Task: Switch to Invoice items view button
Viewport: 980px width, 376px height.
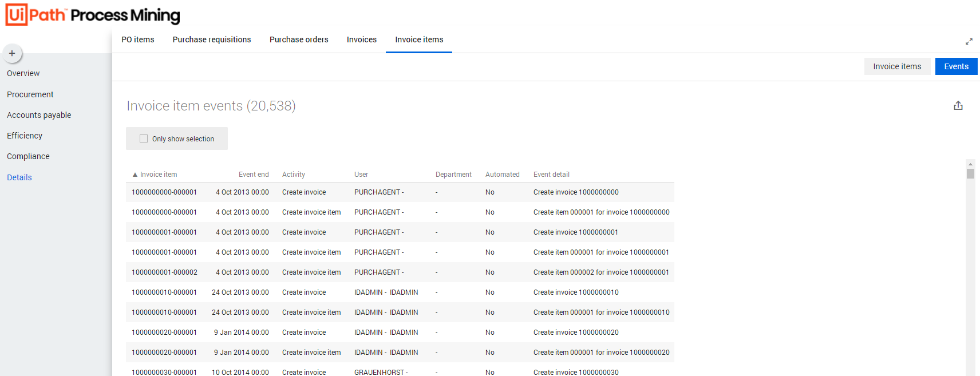Action: (x=896, y=66)
